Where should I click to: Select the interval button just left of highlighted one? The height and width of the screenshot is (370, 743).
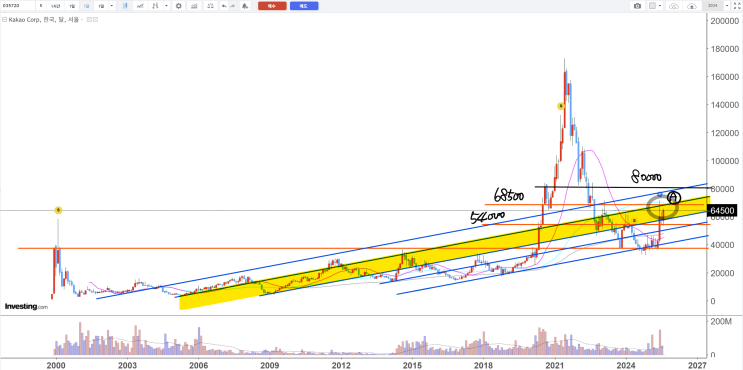pos(72,6)
